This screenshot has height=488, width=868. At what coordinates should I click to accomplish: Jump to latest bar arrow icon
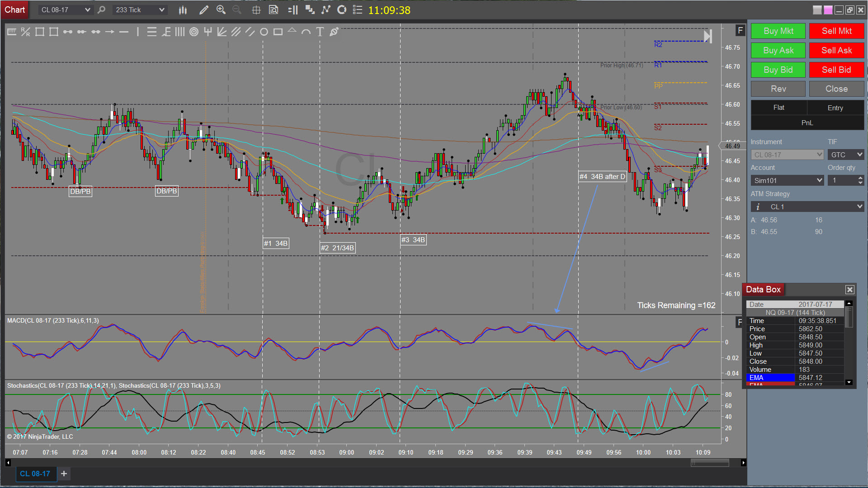point(708,36)
